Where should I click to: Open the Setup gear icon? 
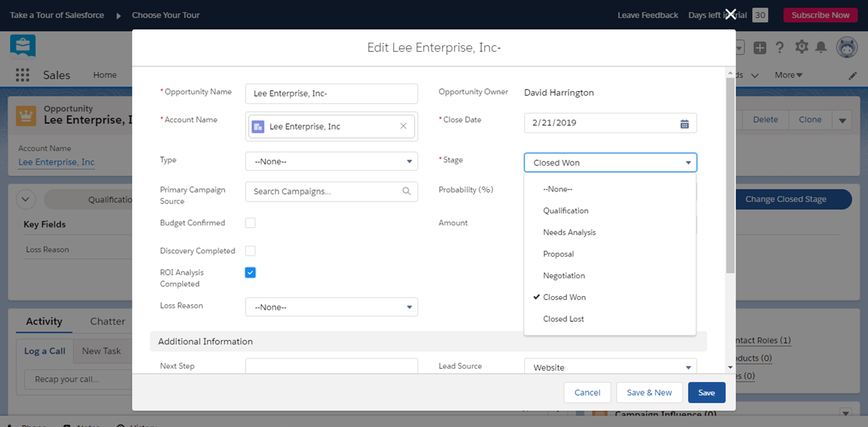click(x=802, y=47)
